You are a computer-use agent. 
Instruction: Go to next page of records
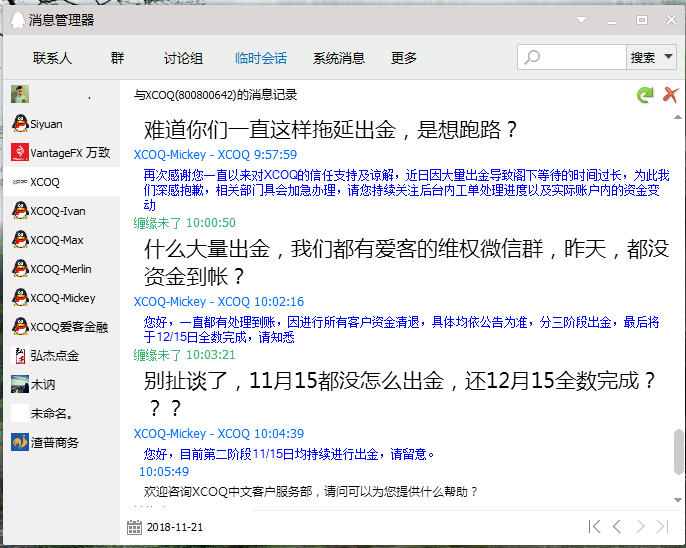pyautogui.click(x=640, y=526)
